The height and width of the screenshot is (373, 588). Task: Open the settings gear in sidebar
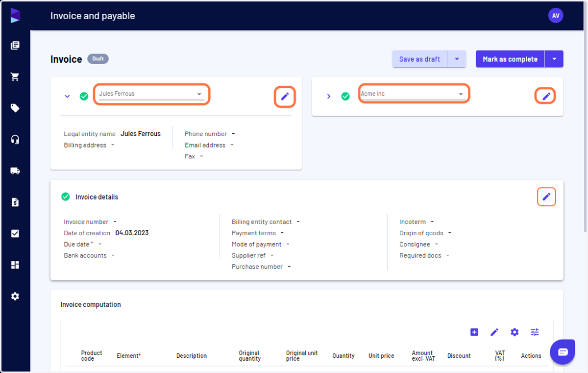[15, 297]
